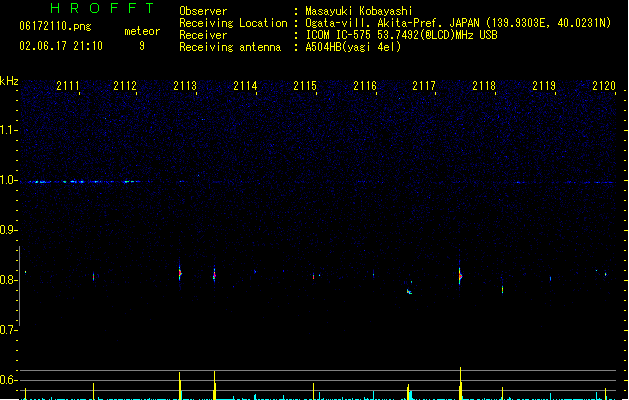Click the 0.6 kHz frequency label

(8, 380)
